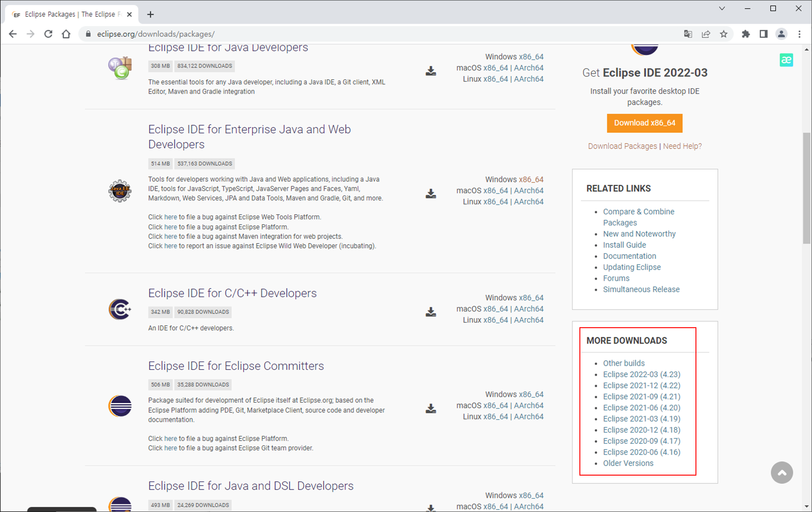Open the Chrome three-dot menu
This screenshot has width=812, height=512.
point(799,34)
